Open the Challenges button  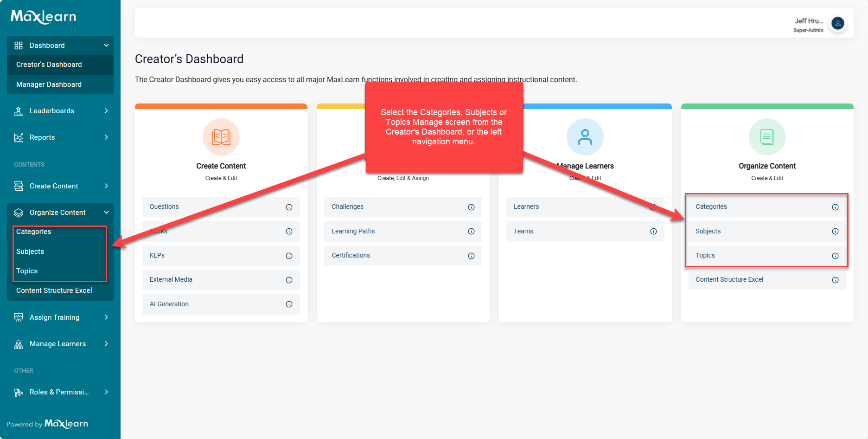click(x=403, y=207)
